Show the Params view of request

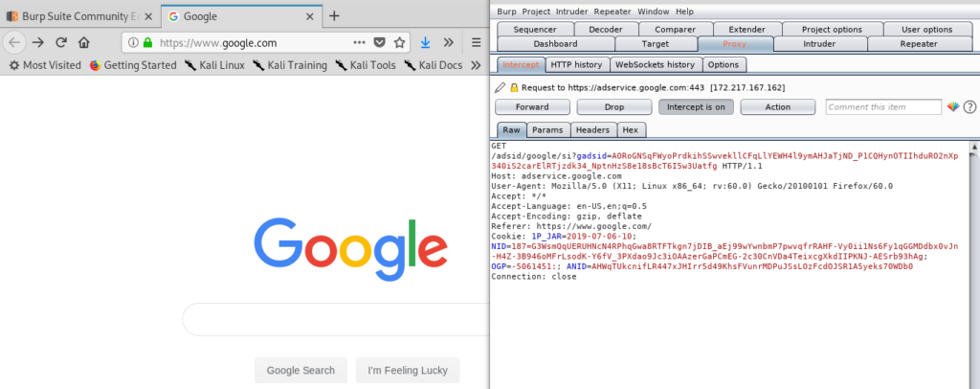tap(546, 130)
